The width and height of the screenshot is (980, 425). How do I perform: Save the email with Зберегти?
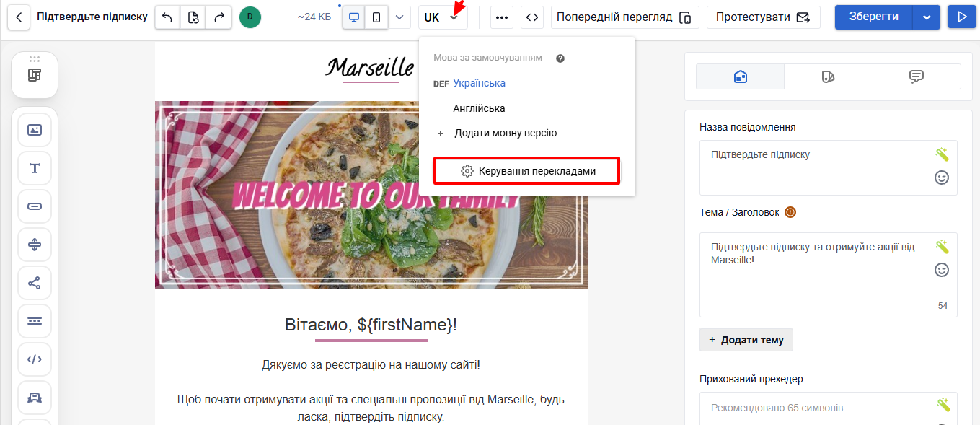point(874,17)
